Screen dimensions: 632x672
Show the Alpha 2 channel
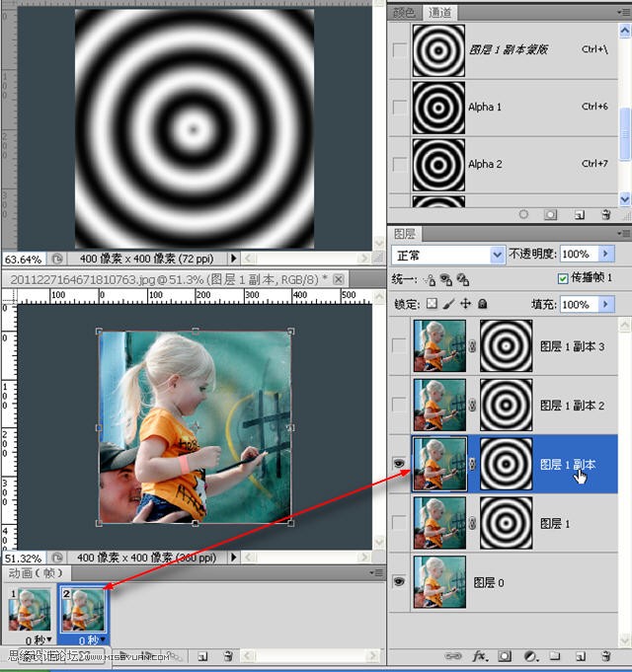tap(400, 164)
